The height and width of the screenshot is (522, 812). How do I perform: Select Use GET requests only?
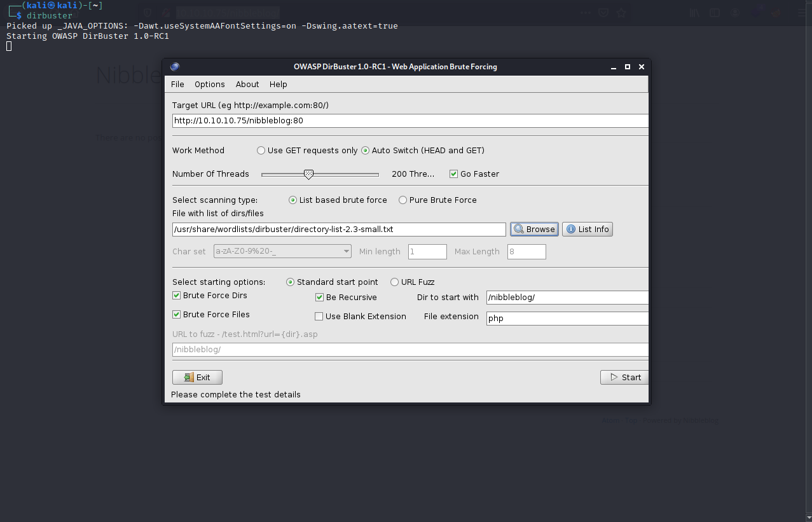pos(307,151)
